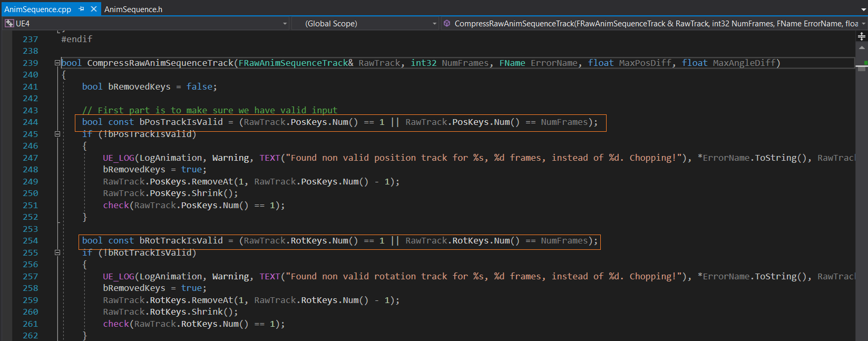The width and height of the screenshot is (868, 341).
Task: Click line number 254 in margin
Action: coord(31,241)
